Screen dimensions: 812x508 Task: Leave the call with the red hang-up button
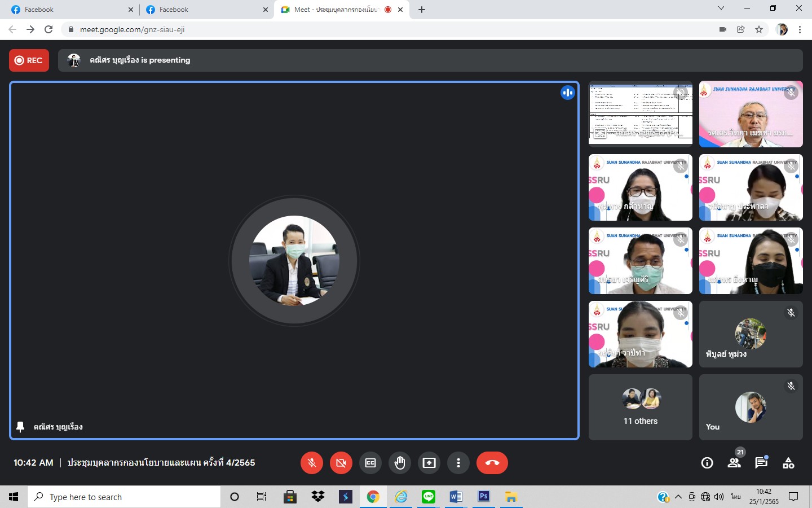tap(492, 463)
